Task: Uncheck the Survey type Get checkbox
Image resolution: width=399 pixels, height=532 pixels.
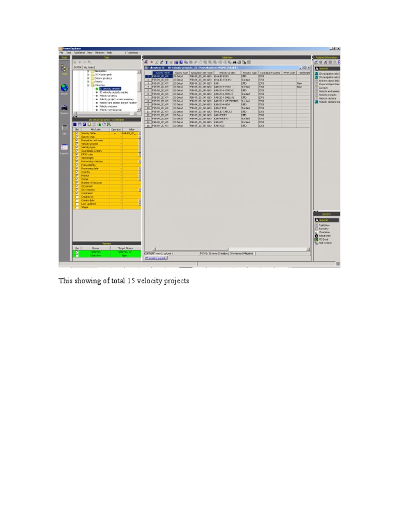Action: (x=77, y=137)
